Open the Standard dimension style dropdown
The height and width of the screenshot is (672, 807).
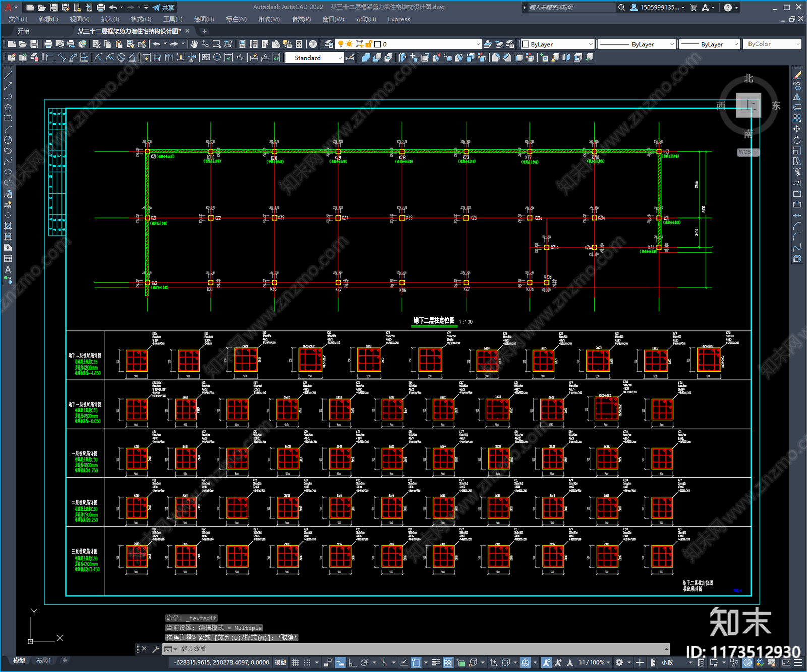(315, 57)
